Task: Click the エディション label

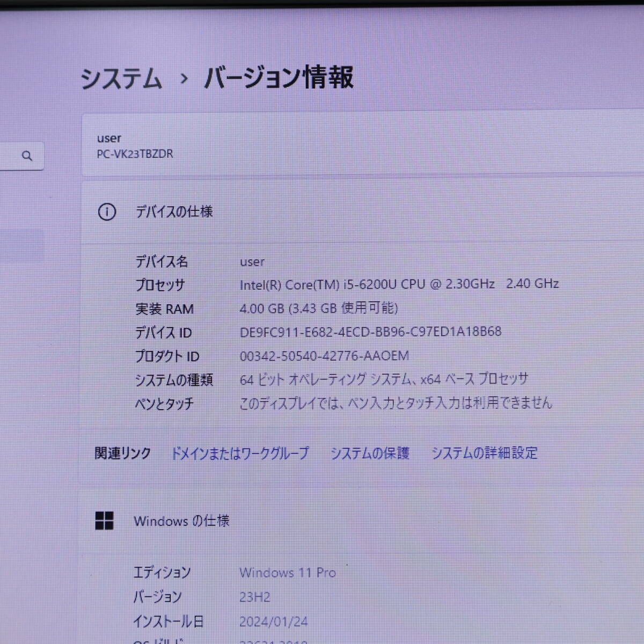Action: (162, 573)
